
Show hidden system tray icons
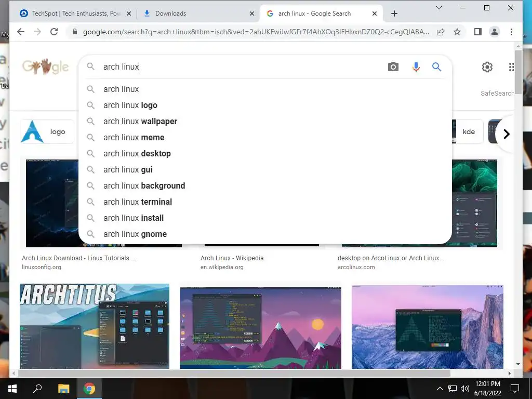[x=440, y=389]
